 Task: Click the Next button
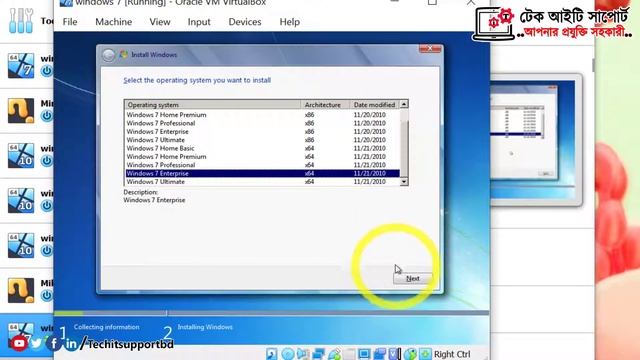413,278
